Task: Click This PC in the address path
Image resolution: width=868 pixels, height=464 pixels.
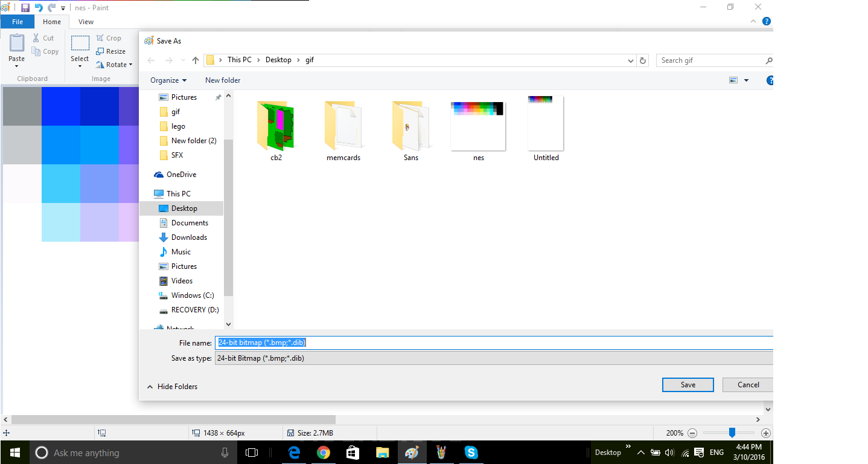Action: 239,60
